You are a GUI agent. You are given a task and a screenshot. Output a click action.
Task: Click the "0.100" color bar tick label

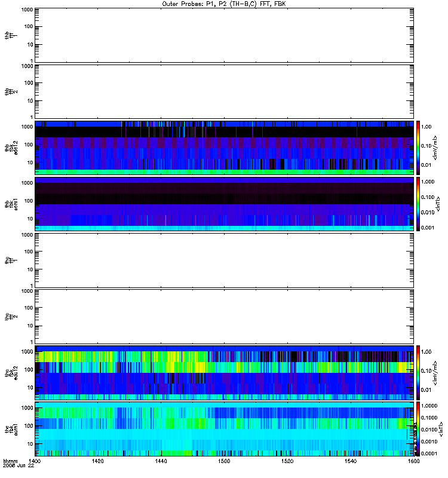pos(428,197)
